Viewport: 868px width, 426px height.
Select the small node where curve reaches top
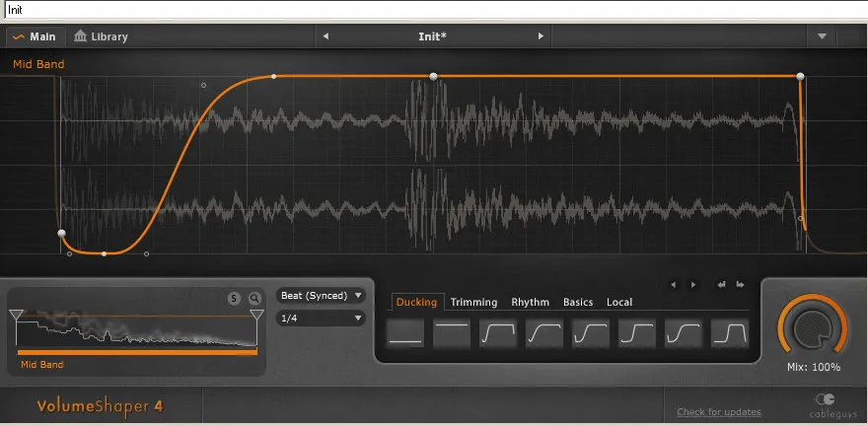click(273, 76)
